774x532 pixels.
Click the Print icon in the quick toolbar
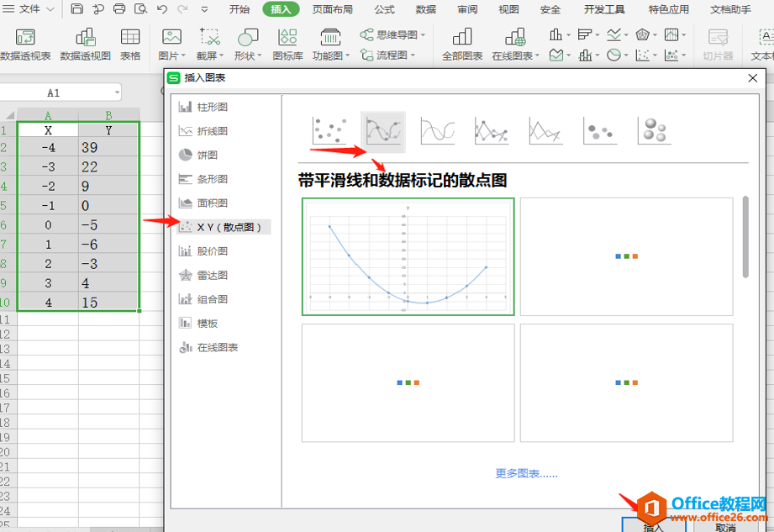119,8
